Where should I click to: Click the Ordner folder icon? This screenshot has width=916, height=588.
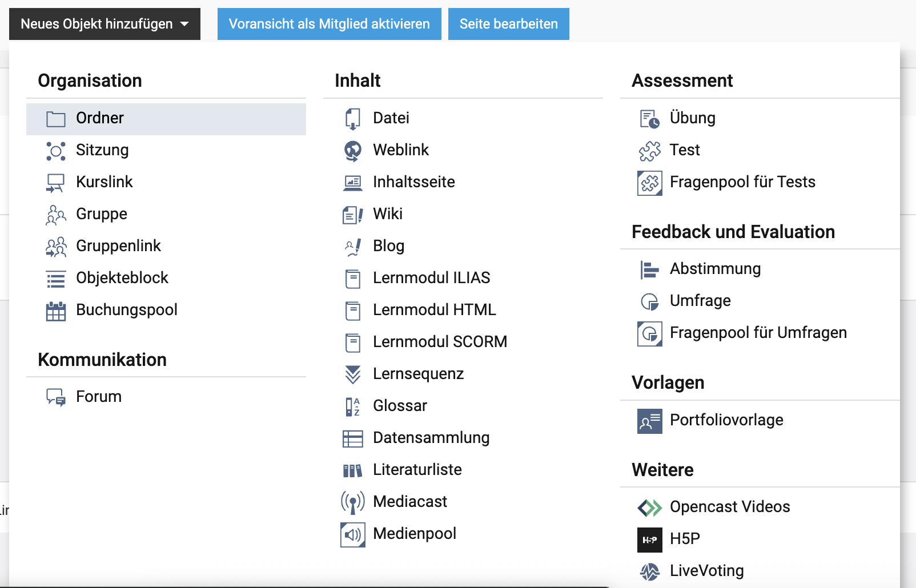click(x=56, y=119)
